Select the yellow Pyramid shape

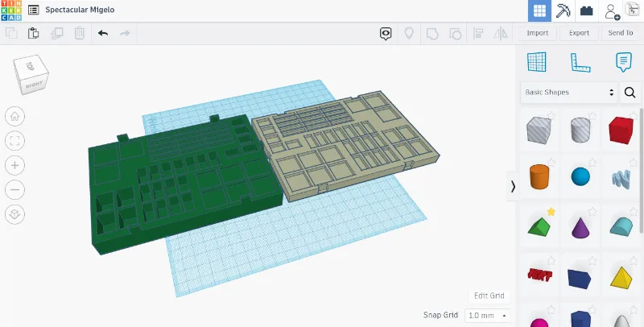pos(621,278)
